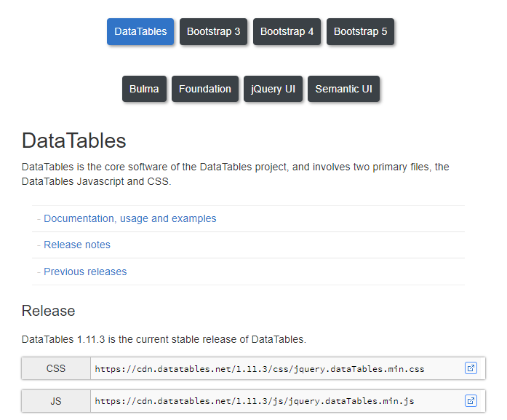Viewport: 507px width, 420px height.
Task: Open external link icon for JS URL
Action: [471, 401]
